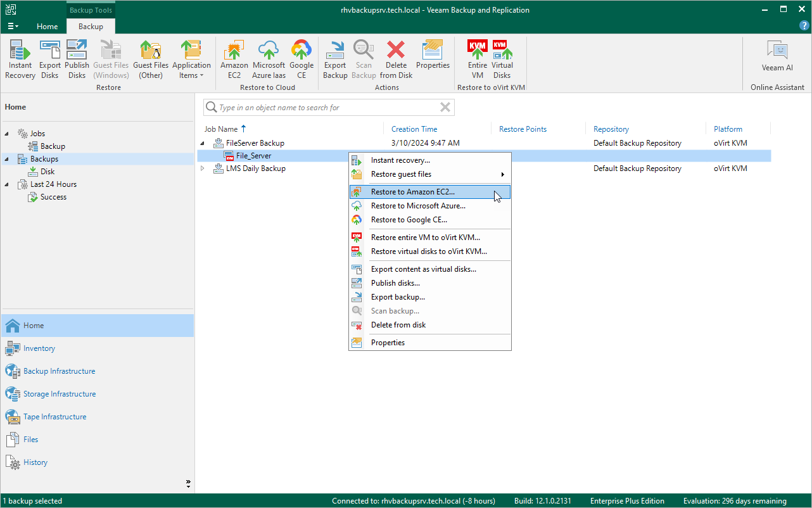Start Amazon EC2 restore from ribbon
The width and height of the screenshot is (812, 508).
234,60
